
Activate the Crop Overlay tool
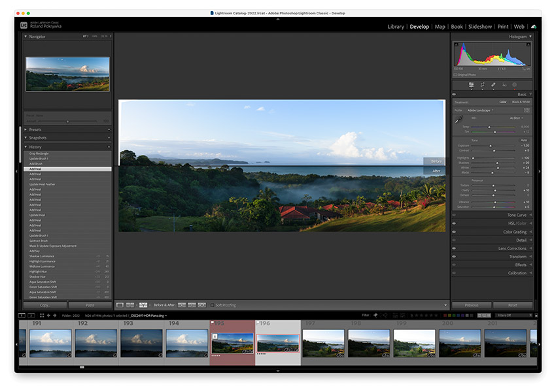(482, 85)
